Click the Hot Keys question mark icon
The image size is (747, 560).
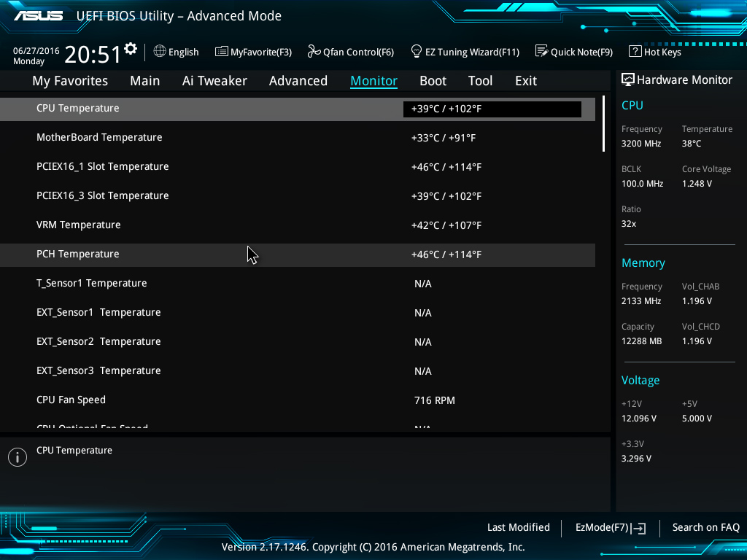tap(635, 52)
